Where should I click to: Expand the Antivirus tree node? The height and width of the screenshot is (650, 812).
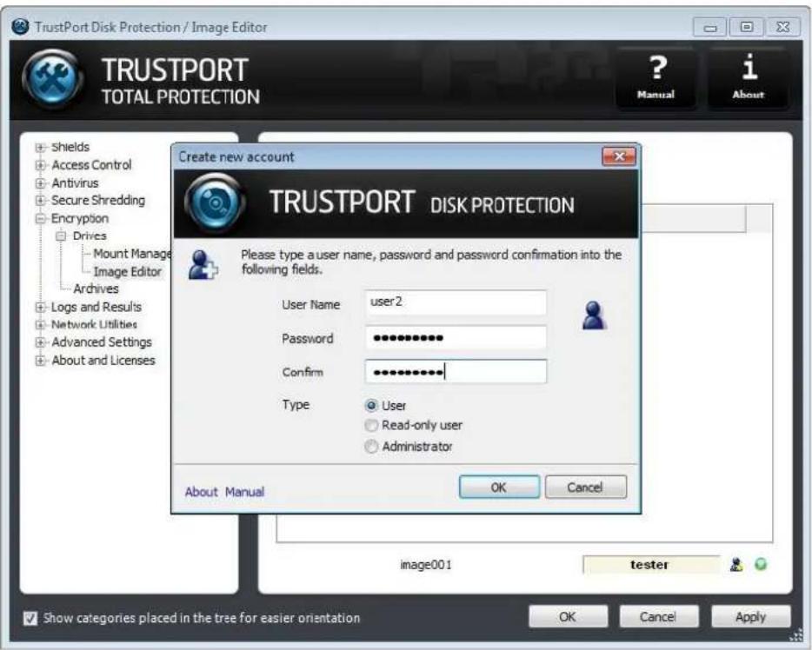(x=40, y=183)
